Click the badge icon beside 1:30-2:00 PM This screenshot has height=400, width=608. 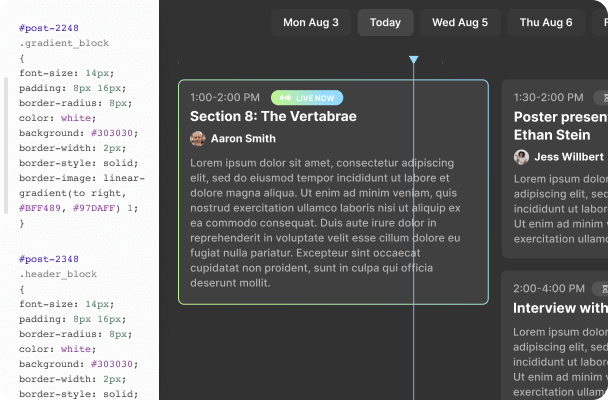[x=601, y=97]
